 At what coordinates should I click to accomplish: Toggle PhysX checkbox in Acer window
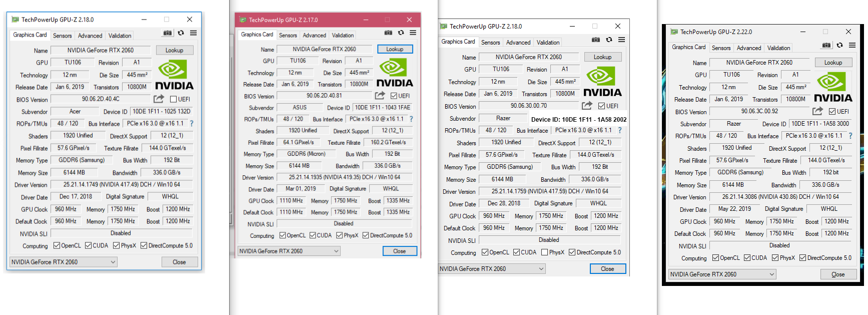coord(116,245)
